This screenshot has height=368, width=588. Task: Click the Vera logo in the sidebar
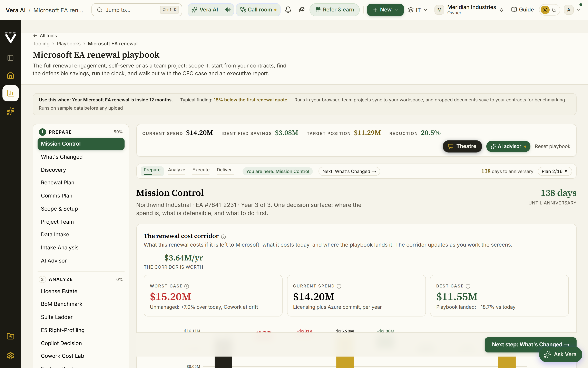(x=10, y=37)
